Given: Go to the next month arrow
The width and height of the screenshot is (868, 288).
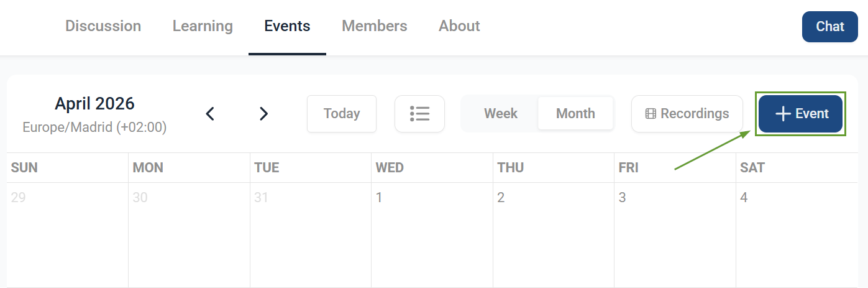Looking at the screenshot, I should (263, 114).
